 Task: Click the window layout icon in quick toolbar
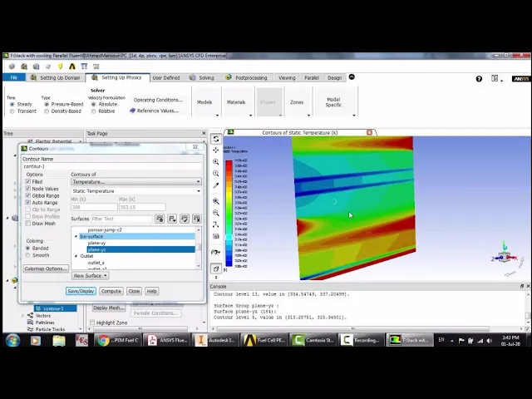pyautogui.click(x=84, y=66)
